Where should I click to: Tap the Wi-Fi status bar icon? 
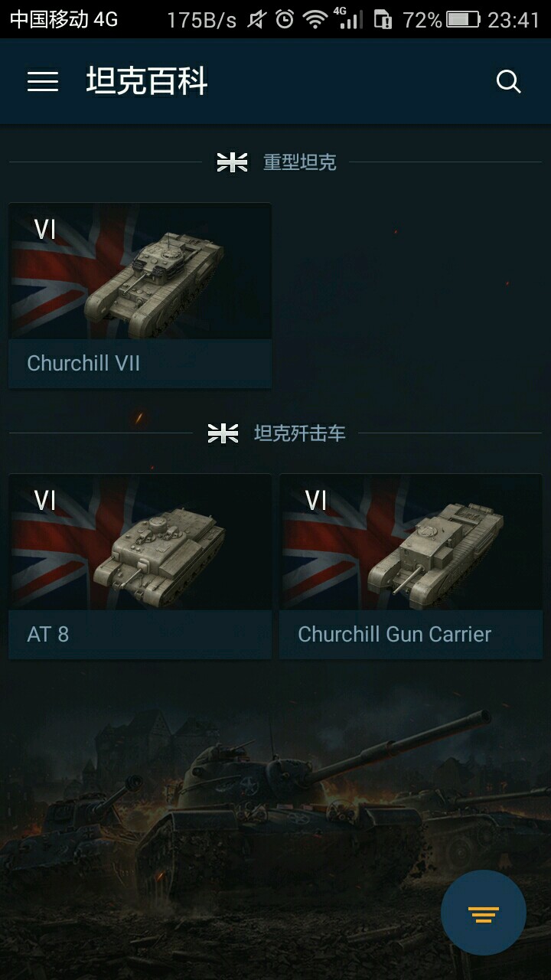(315, 19)
